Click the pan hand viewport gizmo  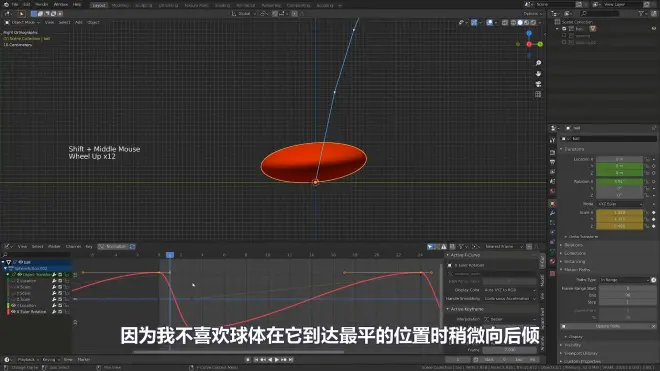[x=538, y=74]
